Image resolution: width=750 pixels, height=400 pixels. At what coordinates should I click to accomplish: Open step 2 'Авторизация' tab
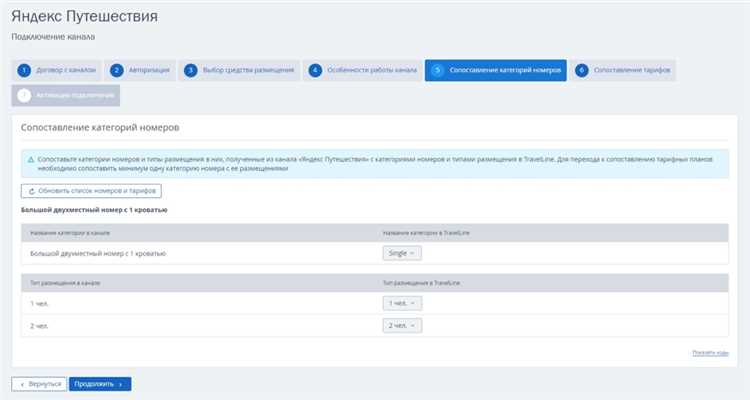[x=140, y=70]
